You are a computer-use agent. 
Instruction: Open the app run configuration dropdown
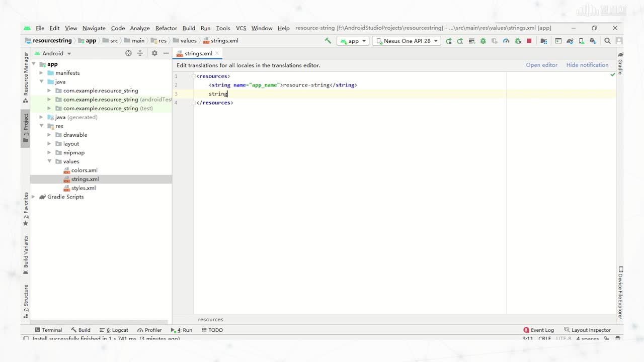pyautogui.click(x=353, y=41)
